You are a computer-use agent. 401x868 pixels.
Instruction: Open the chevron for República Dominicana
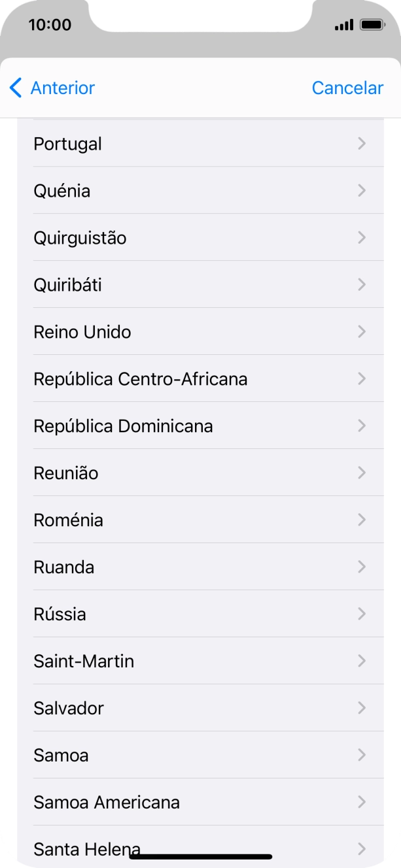(362, 426)
